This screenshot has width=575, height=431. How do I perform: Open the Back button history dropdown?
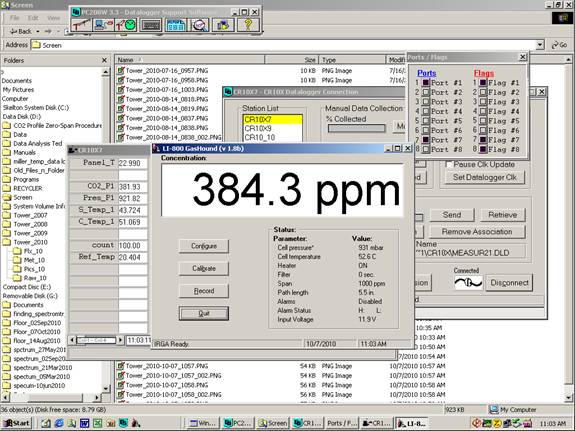tap(38, 32)
